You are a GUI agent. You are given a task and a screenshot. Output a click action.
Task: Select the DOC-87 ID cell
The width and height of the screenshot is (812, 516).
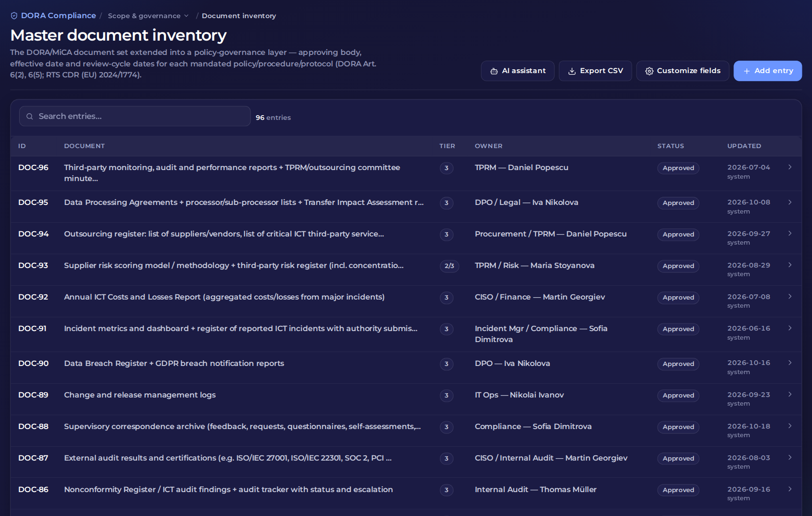pos(33,458)
